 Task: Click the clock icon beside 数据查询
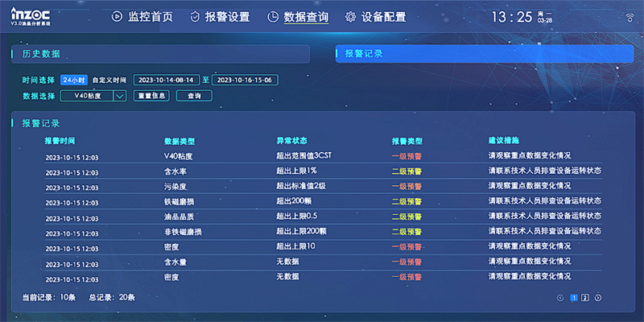coord(274,17)
